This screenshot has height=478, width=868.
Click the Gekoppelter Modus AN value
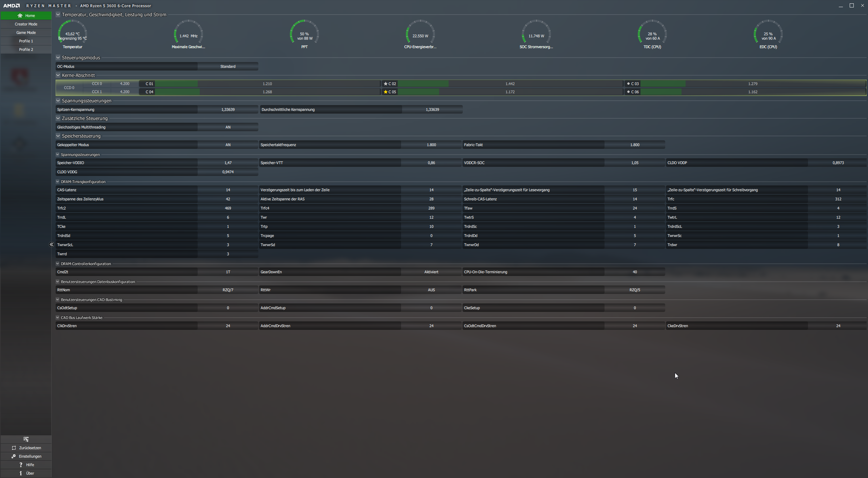pyautogui.click(x=228, y=145)
